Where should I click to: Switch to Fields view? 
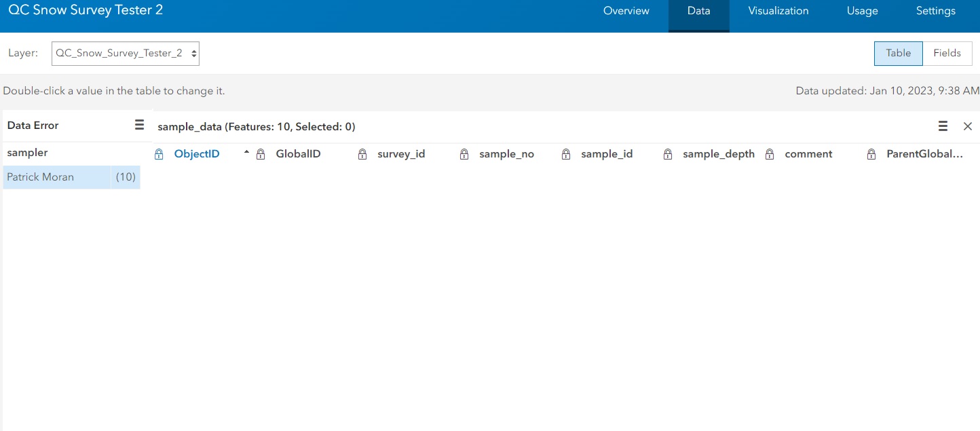point(947,53)
